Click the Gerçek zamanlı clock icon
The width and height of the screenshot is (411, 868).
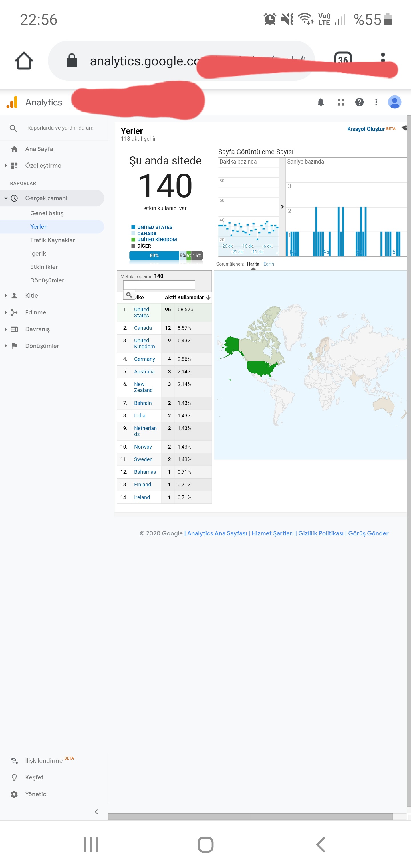[14, 198]
